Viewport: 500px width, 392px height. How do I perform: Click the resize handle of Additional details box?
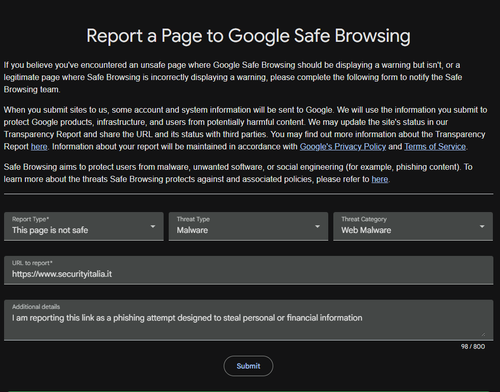[483, 334]
